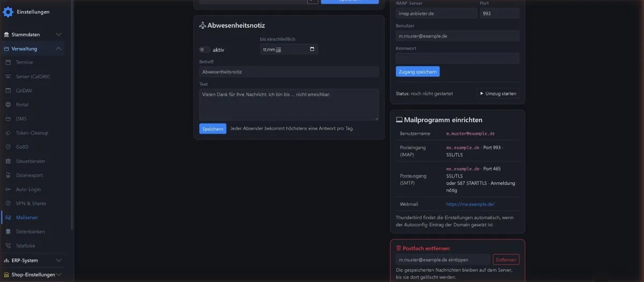Click the GoBD shield icon
Screen dimensions: 644x282
point(8,147)
